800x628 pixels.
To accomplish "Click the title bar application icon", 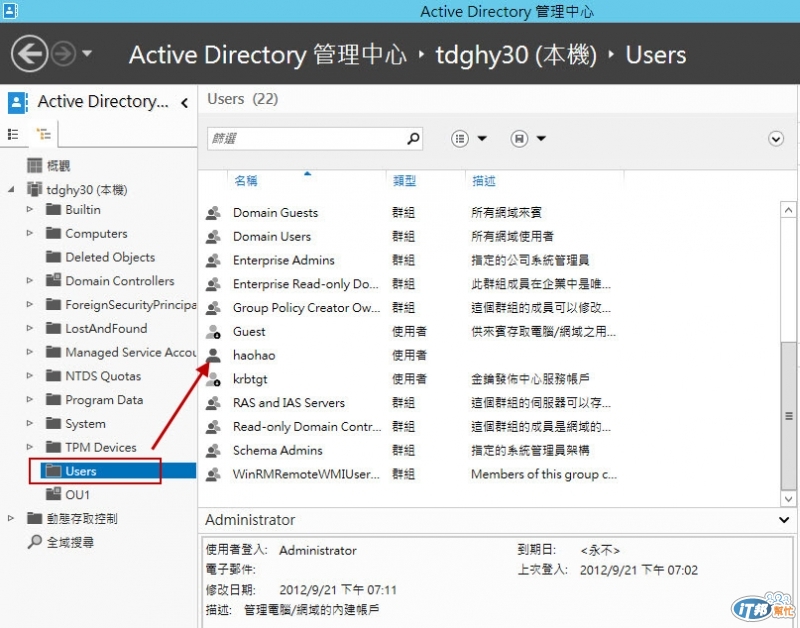I will (x=10, y=11).
